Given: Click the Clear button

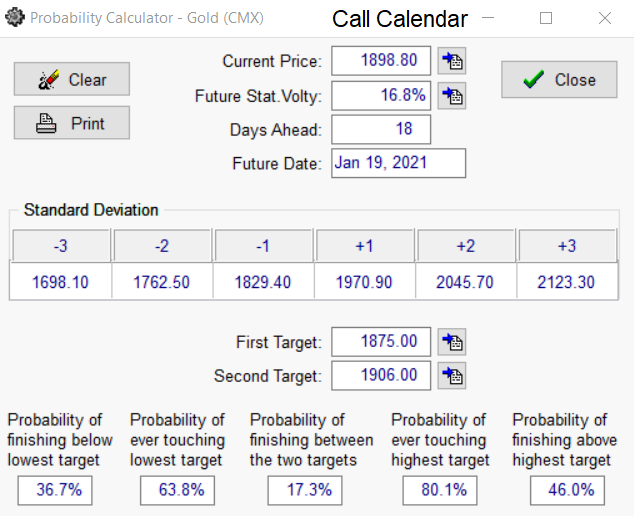Looking at the screenshot, I should tap(72, 79).
